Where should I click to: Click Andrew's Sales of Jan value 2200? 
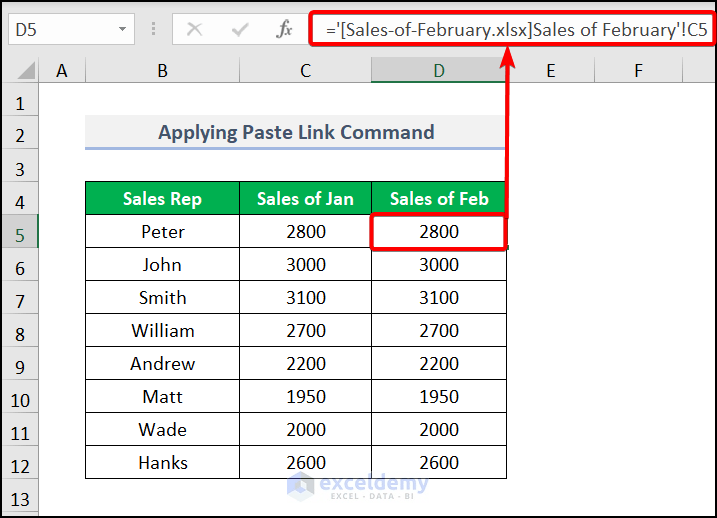click(x=305, y=363)
